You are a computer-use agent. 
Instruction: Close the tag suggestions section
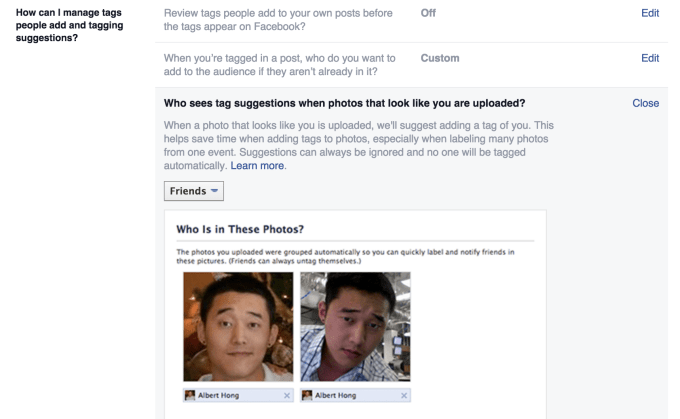pyautogui.click(x=646, y=103)
